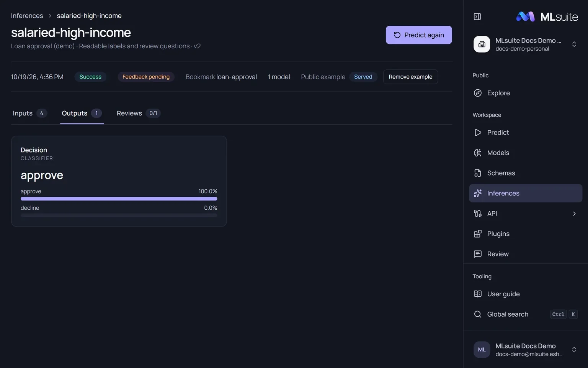Click the loan-approval bookmark link
Image resolution: width=588 pixels, height=368 pixels.
[237, 77]
